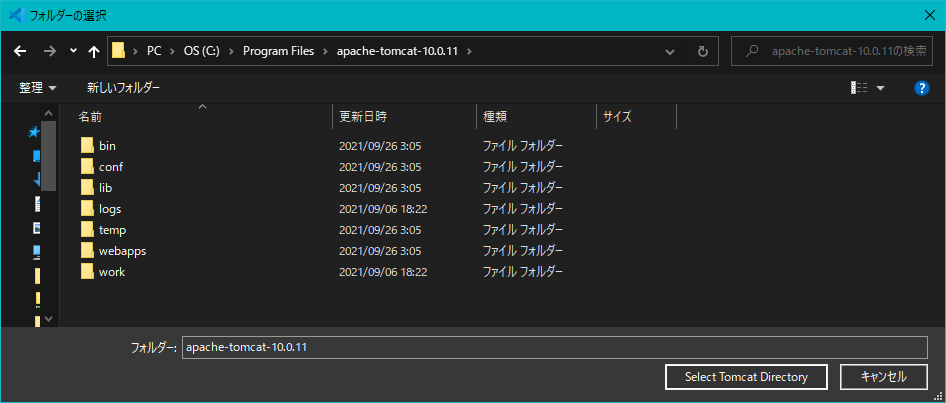Click the フォルダー name input field
Viewport: 946px width, 403px height.
(554, 347)
